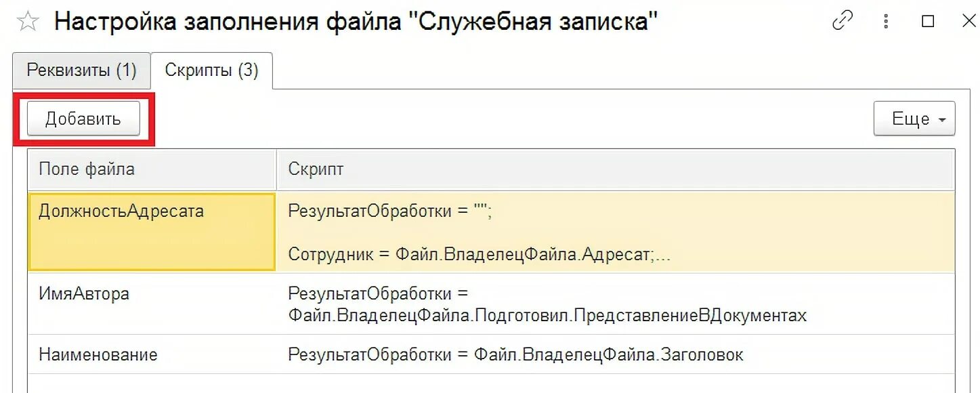Expand the Еще dropdown menu

pos(914,119)
